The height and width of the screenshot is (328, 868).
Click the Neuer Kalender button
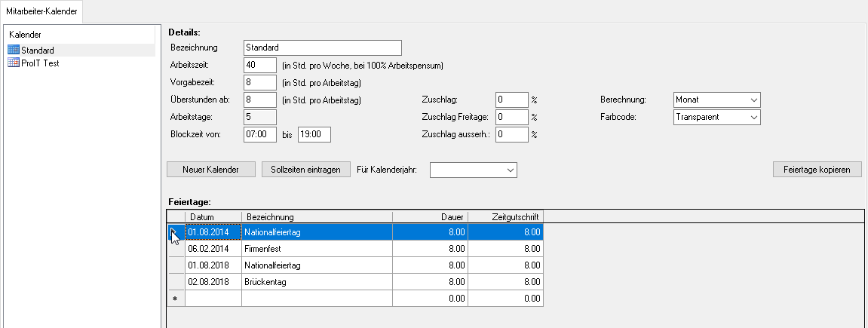(211, 170)
